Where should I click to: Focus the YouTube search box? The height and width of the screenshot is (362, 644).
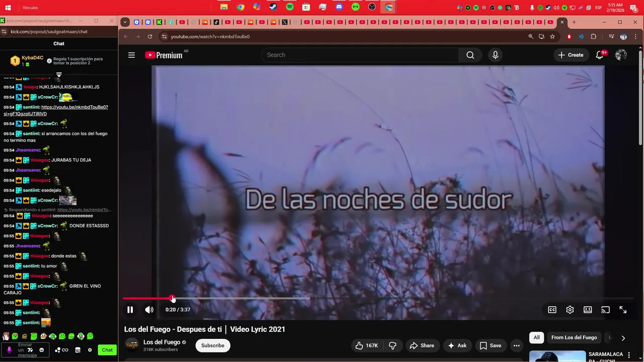pos(360,55)
